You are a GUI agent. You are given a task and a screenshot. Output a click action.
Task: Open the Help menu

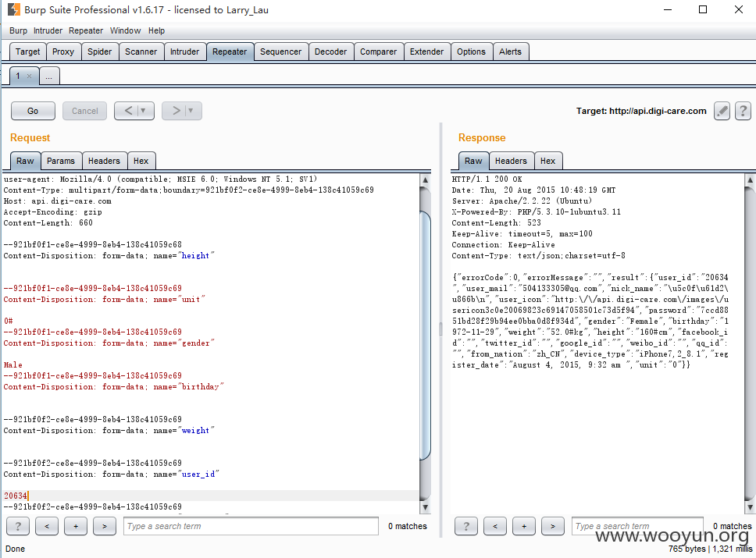[x=156, y=30]
